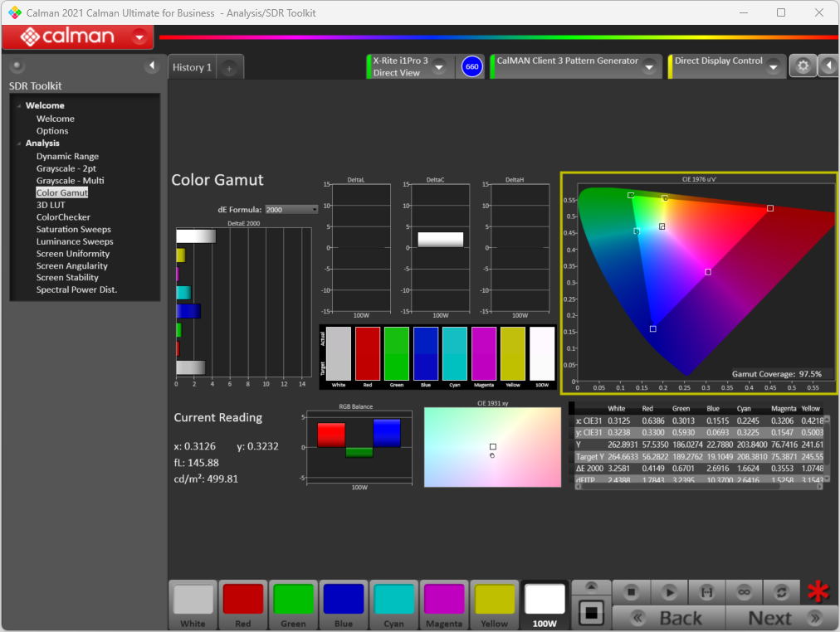Measure the Blue patch button
The height and width of the screenshot is (632, 840).
pyautogui.click(x=344, y=605)
